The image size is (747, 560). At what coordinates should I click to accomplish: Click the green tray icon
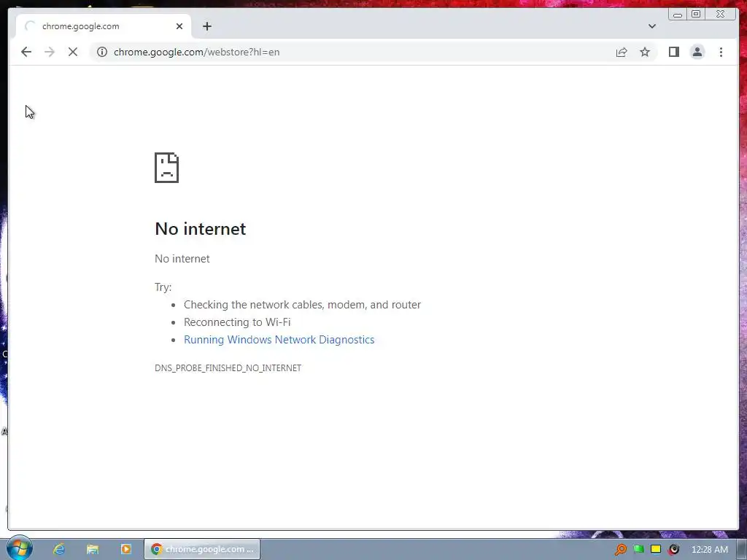click(638, 549)
